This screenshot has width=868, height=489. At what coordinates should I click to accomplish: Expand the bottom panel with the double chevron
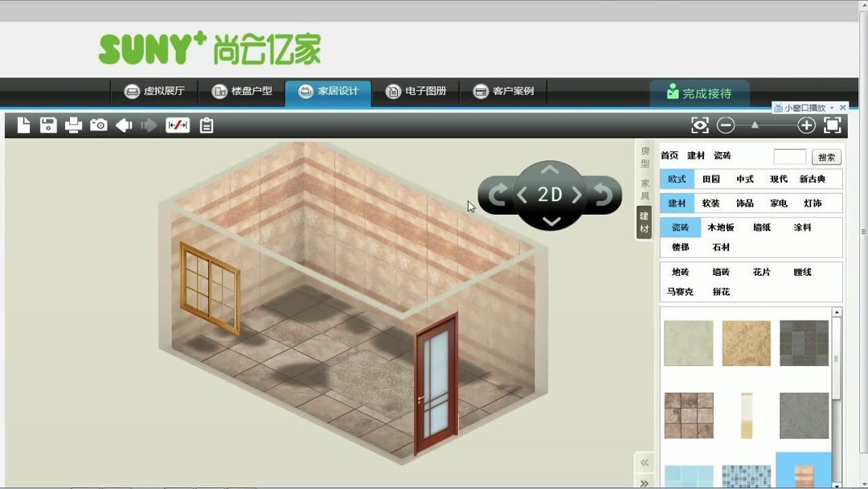point(644,481)
